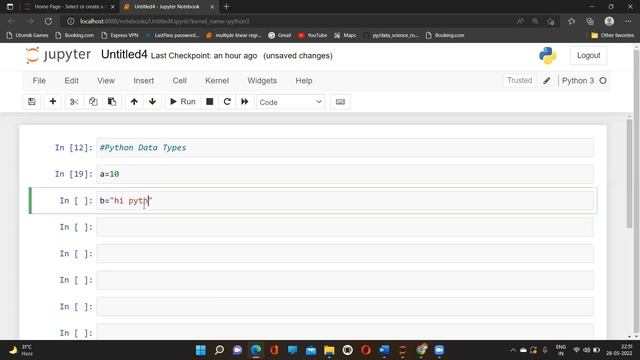Click cell containing #Python Data Types
The height and width of the screenshot is (360, 640).
345,147
